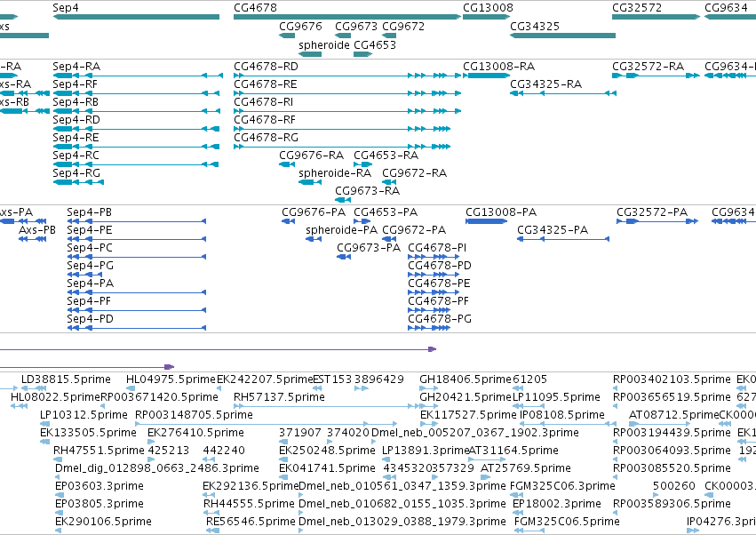Select transcript CG4678-RI
This screenshot has height=535, width=756.
(x=263, y=102)
